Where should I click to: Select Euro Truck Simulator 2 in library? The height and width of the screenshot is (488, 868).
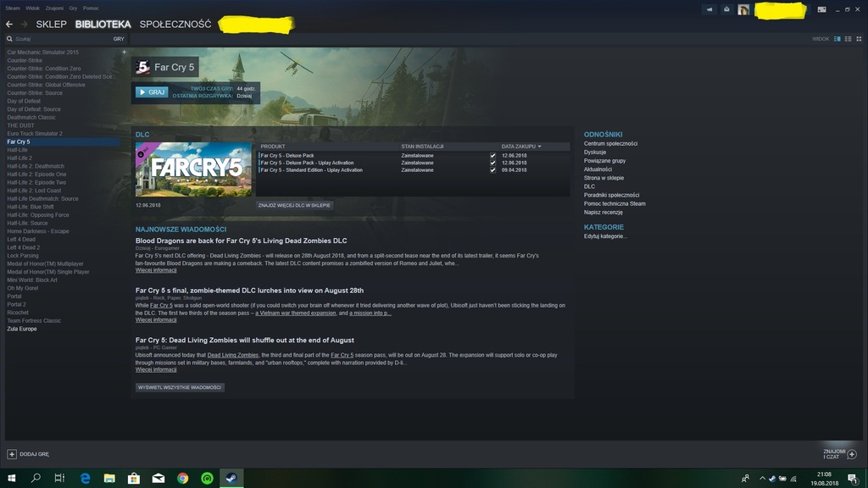click(x=35, y=133)
